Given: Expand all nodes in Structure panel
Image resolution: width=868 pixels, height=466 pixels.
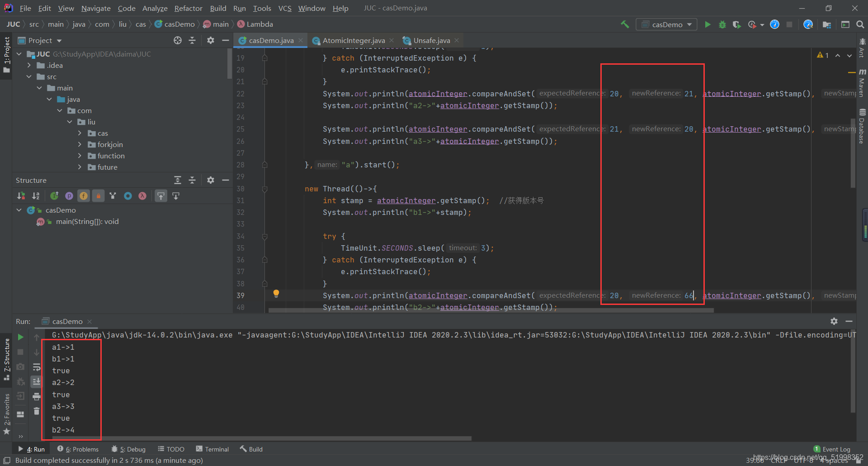Looking at the screenshot, I should (178, 180).
